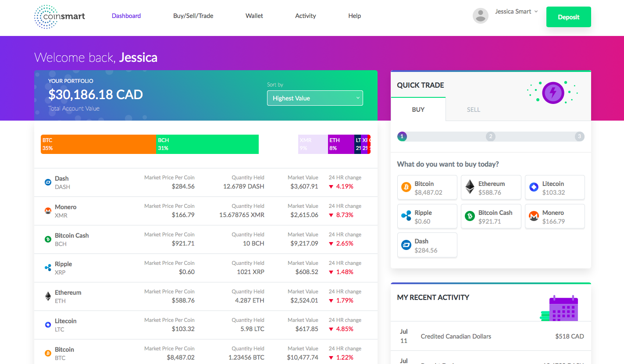The image size is (624, 364).
Task: Click the green Deposit button
Action: point(568,17)
